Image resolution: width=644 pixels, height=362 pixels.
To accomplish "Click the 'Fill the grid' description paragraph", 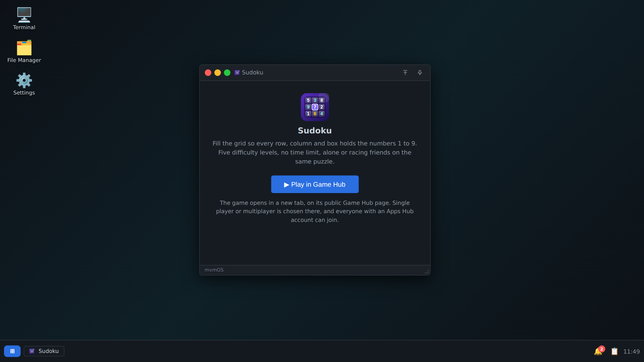I will pos(315,152).
